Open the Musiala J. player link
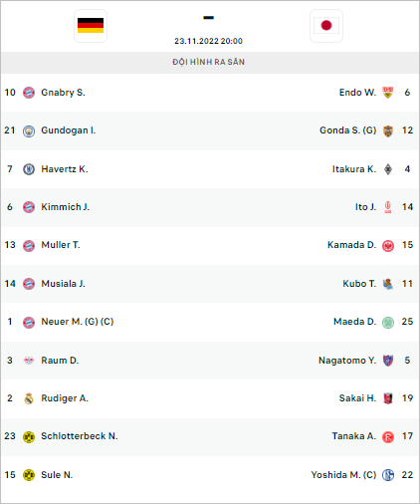Viewport: 420px width, 504px height. 63,284
